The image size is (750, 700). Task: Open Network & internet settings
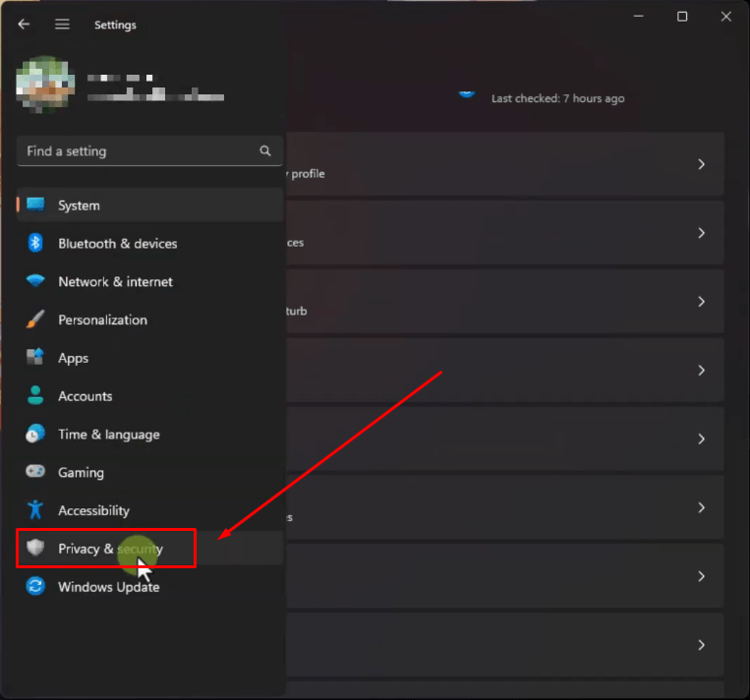click(150, 282)
